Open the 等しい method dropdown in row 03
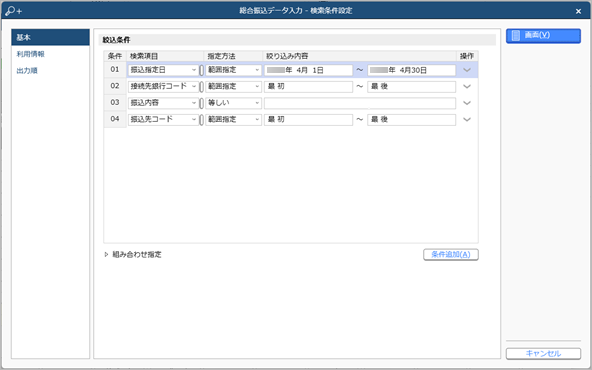The height and width of the screenshot is (370, 592). tap(233, 103)
